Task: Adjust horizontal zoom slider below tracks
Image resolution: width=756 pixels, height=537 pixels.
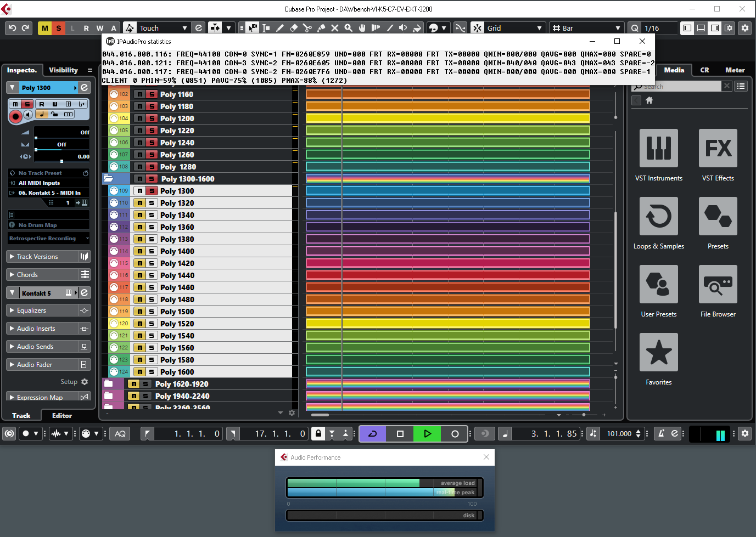Action: pyautogui.click(x=583, y=415)
